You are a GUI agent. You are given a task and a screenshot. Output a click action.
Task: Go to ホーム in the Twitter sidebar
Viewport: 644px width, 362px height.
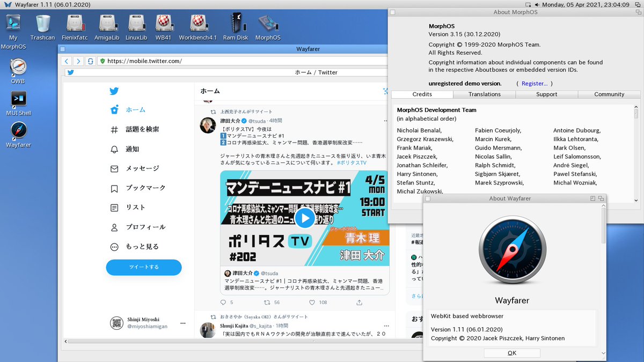pyautogui.click(x=128, y=109)
